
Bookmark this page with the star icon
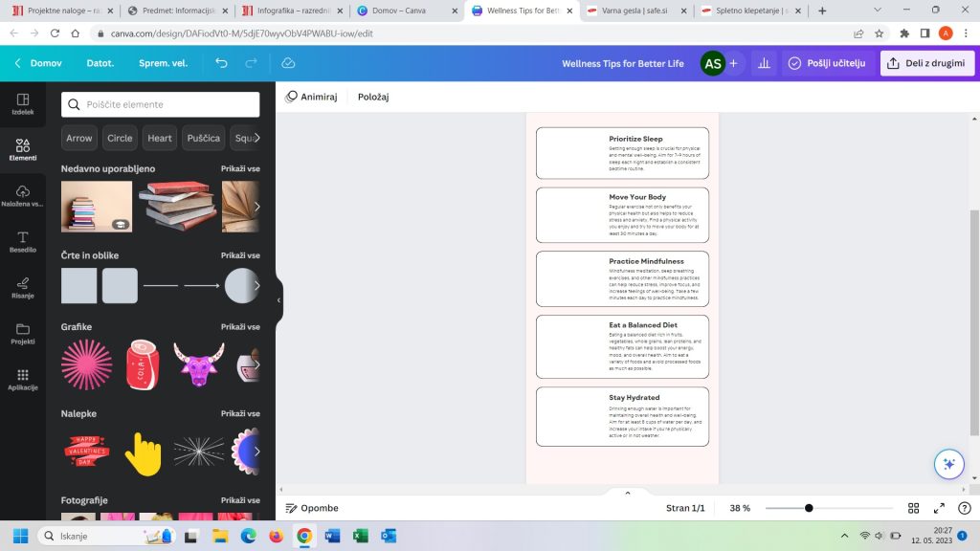click(879, 33)
